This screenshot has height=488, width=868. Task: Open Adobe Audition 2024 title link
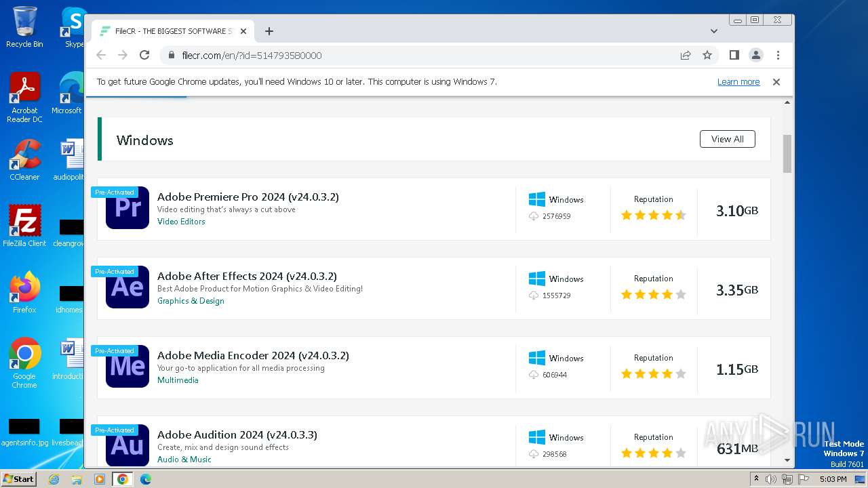tap(237, 434)
